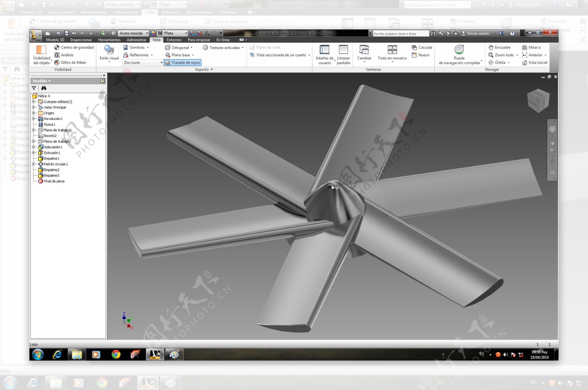
Task: Expand the Aspecto panel options
Action: pyautogui.click(x=204, y=70)
